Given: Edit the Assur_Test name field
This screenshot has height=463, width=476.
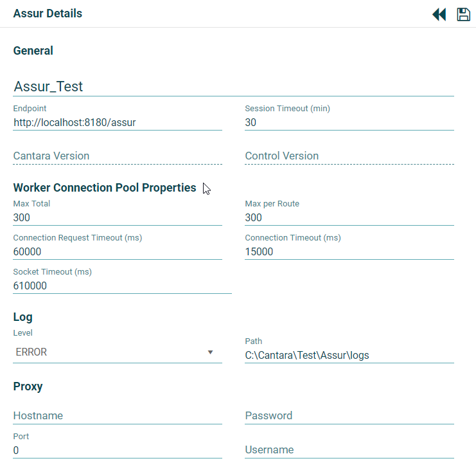Looking at the screenshot, I should pyautogui.click(x=233, y=86).
